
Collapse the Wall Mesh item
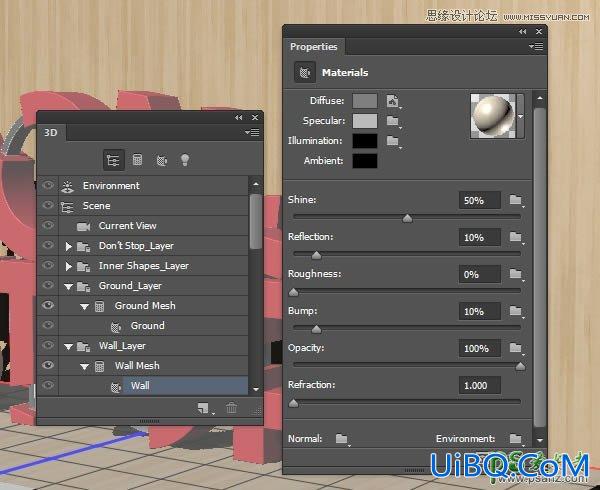point(85,366)
